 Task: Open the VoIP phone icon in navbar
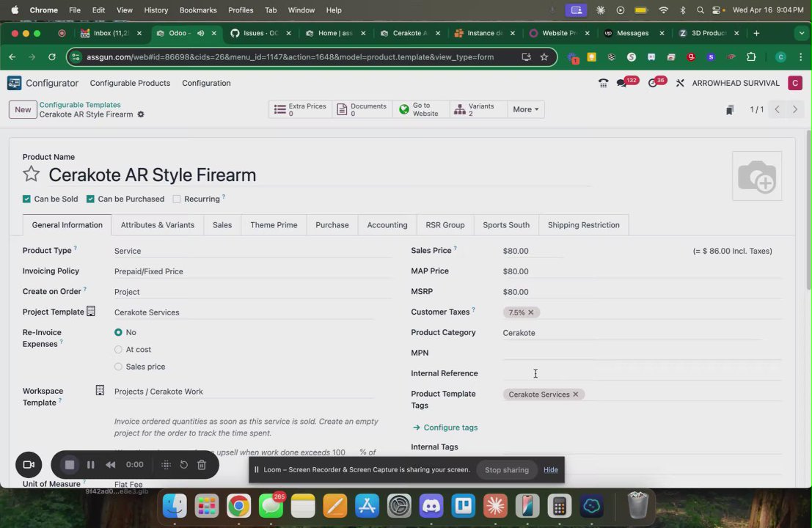pyautogui.click(x=603, y=83)
